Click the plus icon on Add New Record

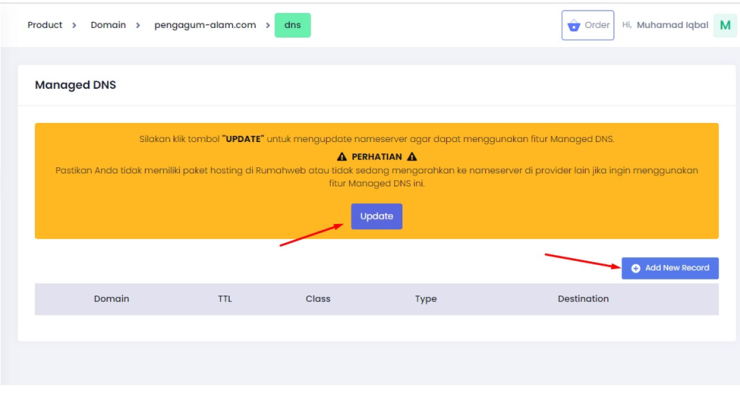(x=636, y=268)
